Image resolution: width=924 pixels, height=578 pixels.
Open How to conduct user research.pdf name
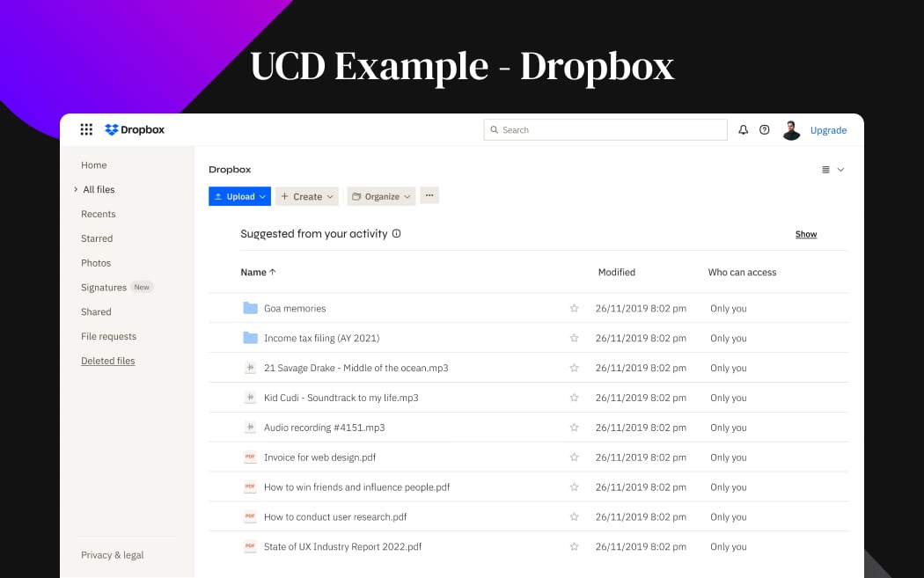coord(335,516)
